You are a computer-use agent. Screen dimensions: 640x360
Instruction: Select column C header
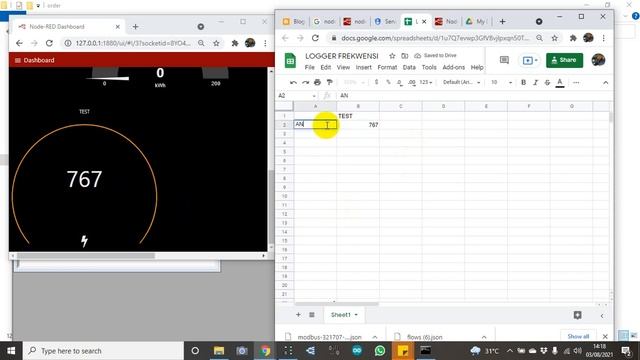coord(400,106)
